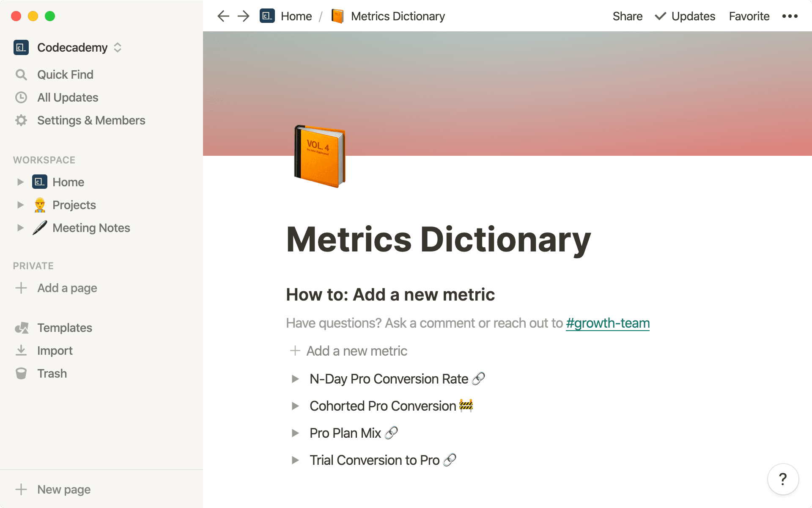This screenshot has height=508, width=812.
Task: Open the Updates menu in the top bar
Action: (685, 16)
